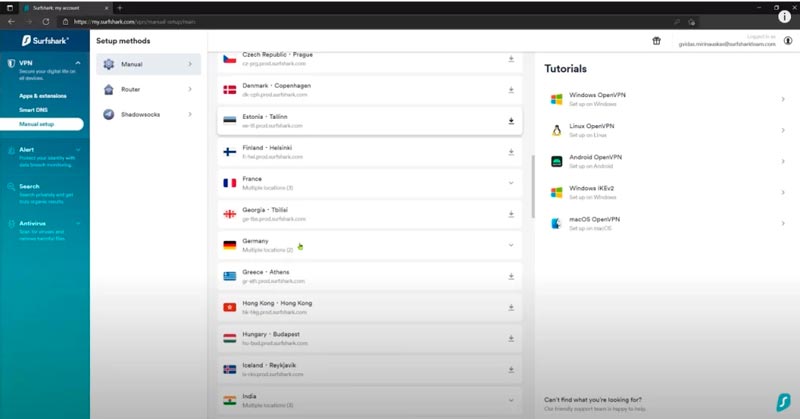The width and height of the screenshot is (800, 419).
Task: Click the Manual gear icon
Action: [109, 64]
